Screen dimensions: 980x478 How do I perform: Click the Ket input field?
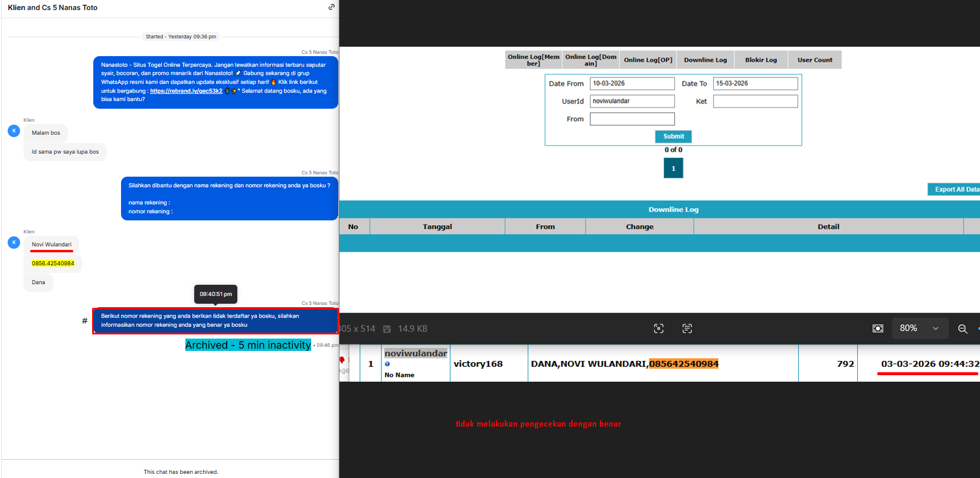pos(756,101)
